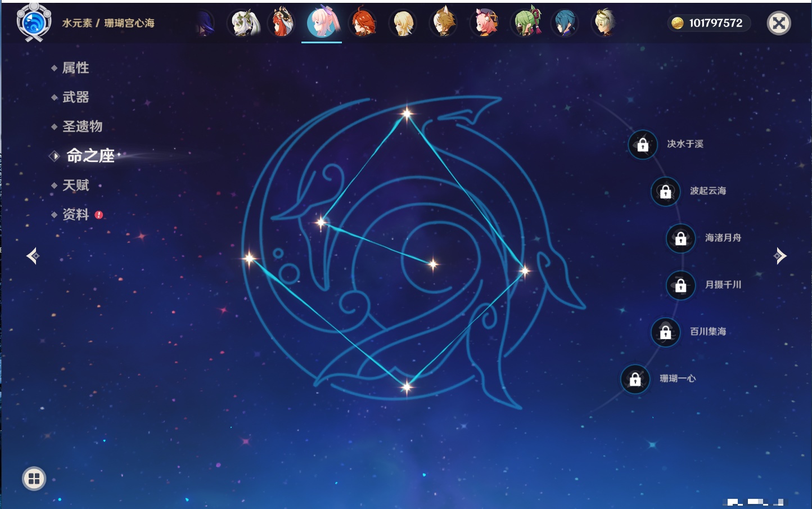Select the pink-haired Kokomi avatar
The image size is (812, 509).
point(323,22)
